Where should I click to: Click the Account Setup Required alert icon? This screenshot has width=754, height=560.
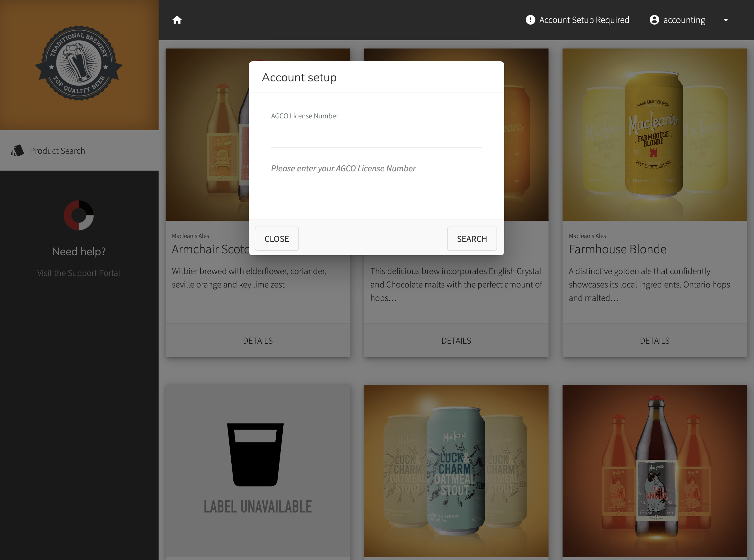point(530,20)
